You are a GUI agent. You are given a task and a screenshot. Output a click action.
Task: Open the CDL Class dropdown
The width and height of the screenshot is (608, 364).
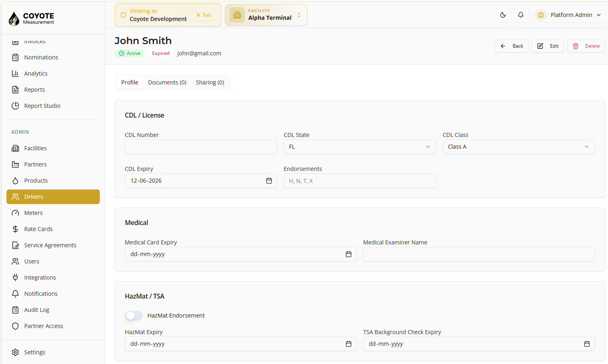tap(519, 147)
